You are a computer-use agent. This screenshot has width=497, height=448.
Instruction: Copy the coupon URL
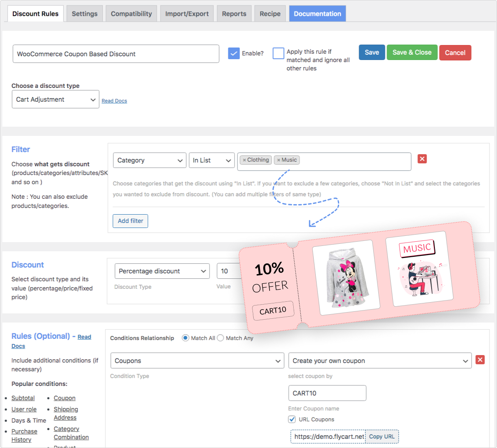click(382, 437)
